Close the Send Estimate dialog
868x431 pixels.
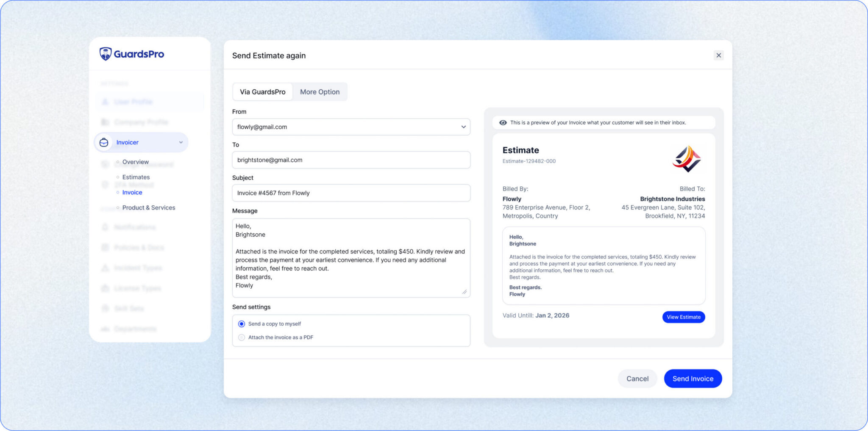pos(718,55)
